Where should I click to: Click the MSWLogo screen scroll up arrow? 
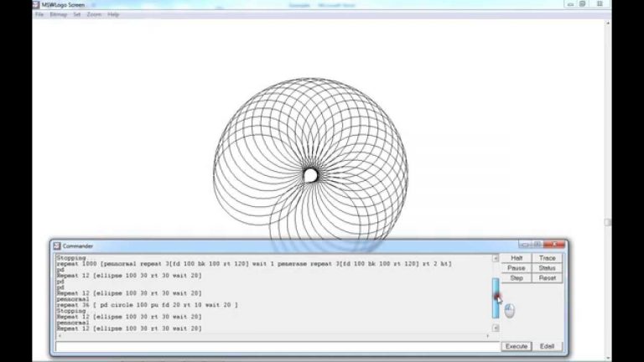[x=608, y=23]
